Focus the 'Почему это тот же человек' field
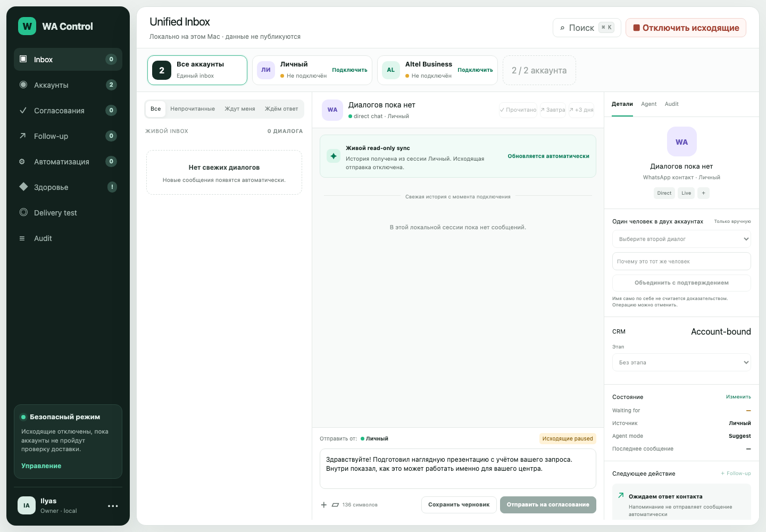Screen dimensions: 766x532 click(x=681, y=261)
